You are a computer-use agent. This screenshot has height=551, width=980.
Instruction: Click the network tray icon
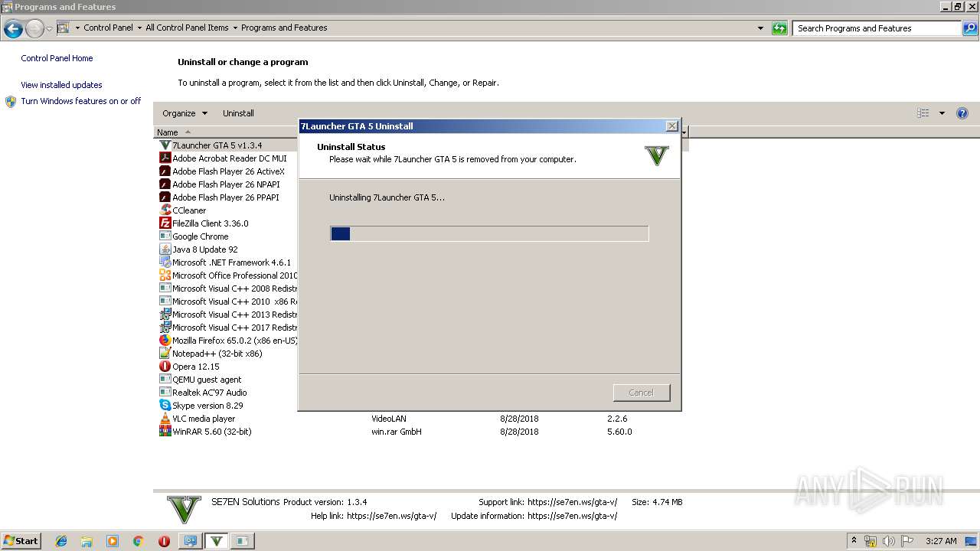(871, 541)
